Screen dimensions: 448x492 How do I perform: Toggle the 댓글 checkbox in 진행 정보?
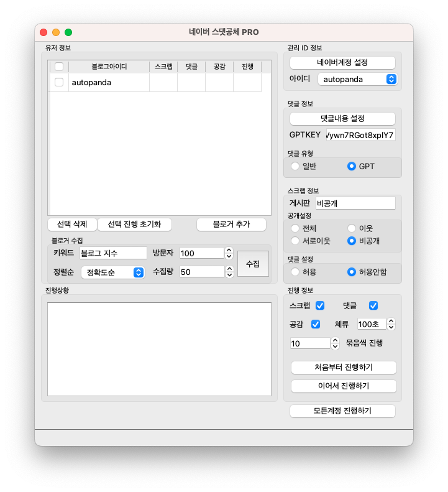(373, 305)
